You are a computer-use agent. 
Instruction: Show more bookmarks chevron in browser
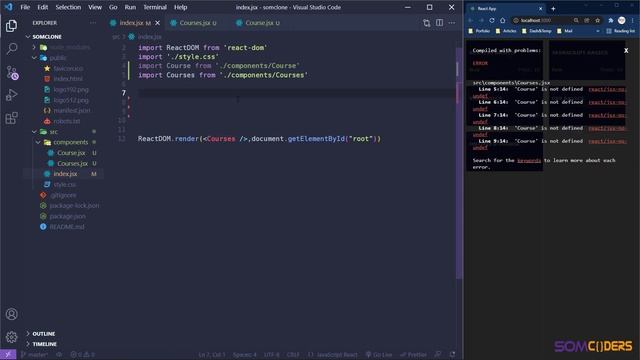[x=598, y=31]
